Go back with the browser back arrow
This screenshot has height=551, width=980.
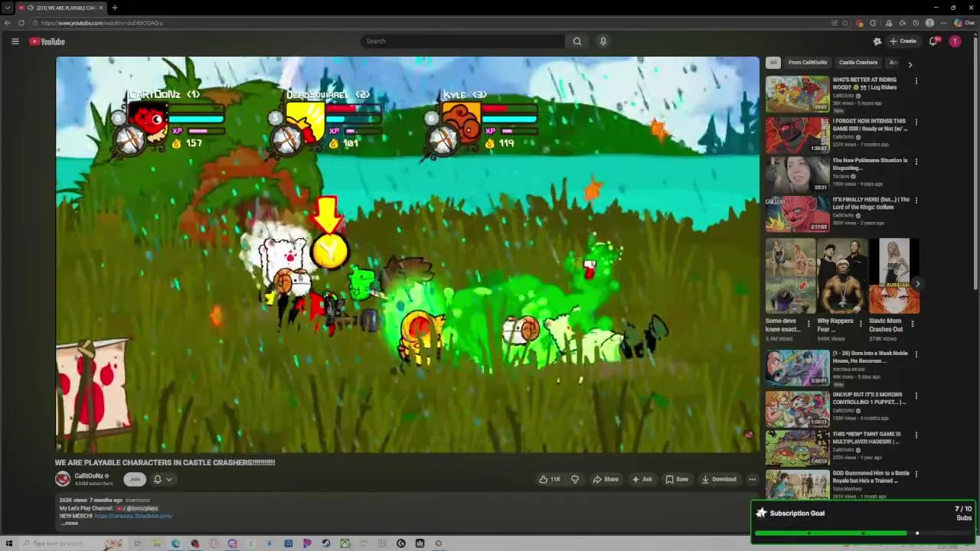8,23
